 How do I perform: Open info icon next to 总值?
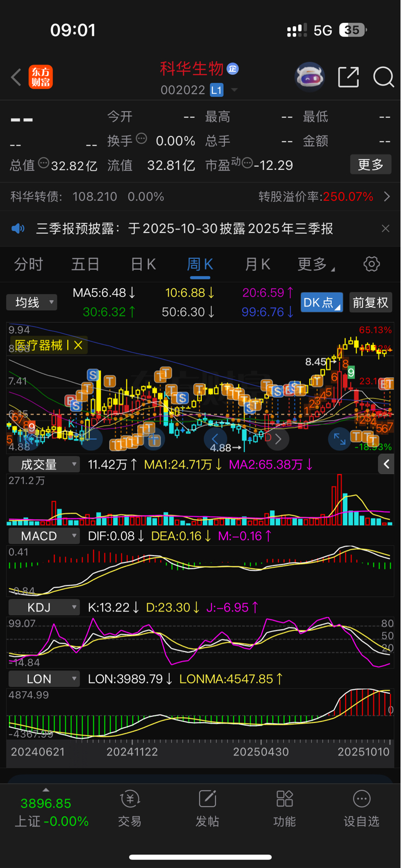tap(44, 163)
